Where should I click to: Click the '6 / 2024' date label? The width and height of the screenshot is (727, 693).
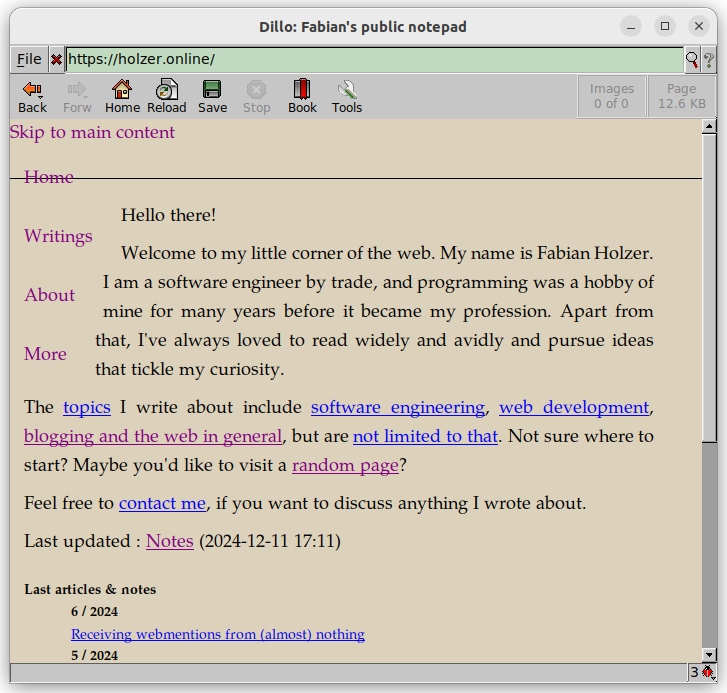click(94, 612)
